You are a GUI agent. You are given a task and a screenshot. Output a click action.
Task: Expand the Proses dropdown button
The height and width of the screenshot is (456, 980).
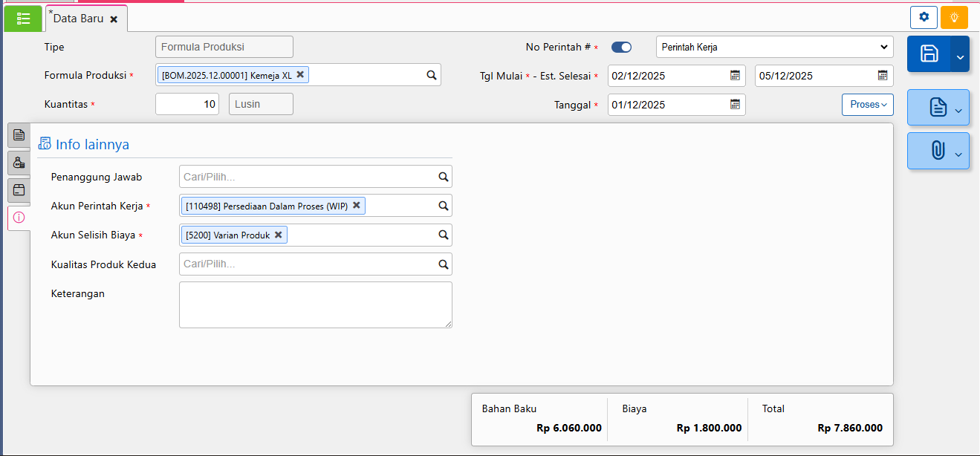click(867, 105)
